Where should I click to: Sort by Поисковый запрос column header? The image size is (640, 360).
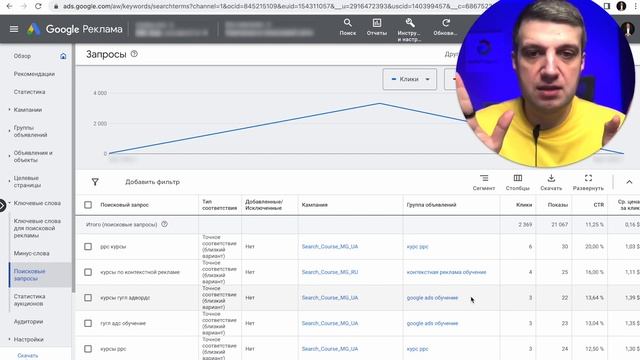coord(124,205)
